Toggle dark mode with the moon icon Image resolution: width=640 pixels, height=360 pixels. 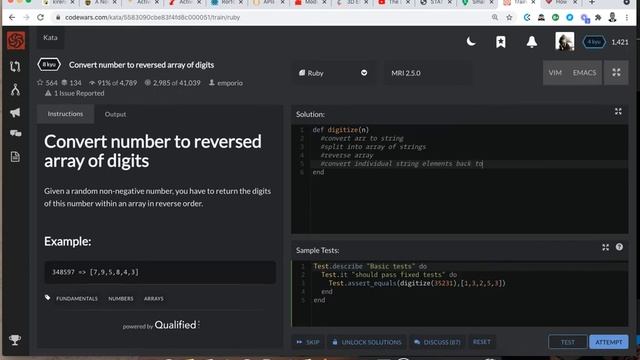[x=471, y=42]
